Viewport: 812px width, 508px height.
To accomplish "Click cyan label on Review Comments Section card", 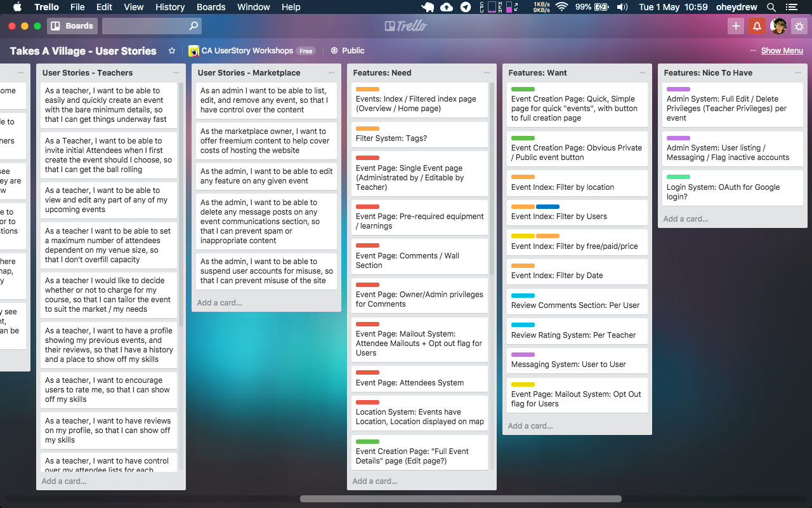I will (x=523, y=295).
